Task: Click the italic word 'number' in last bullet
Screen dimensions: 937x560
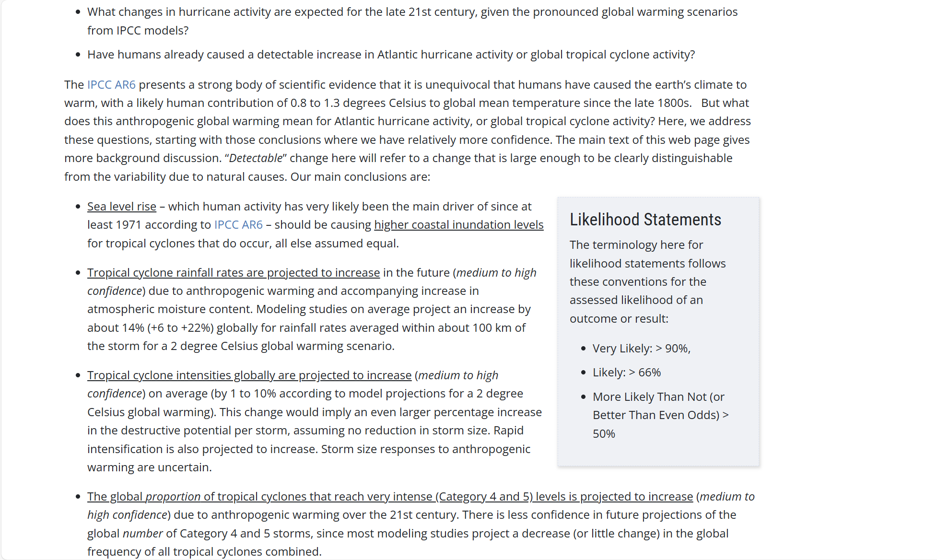Action: [143, 534]
